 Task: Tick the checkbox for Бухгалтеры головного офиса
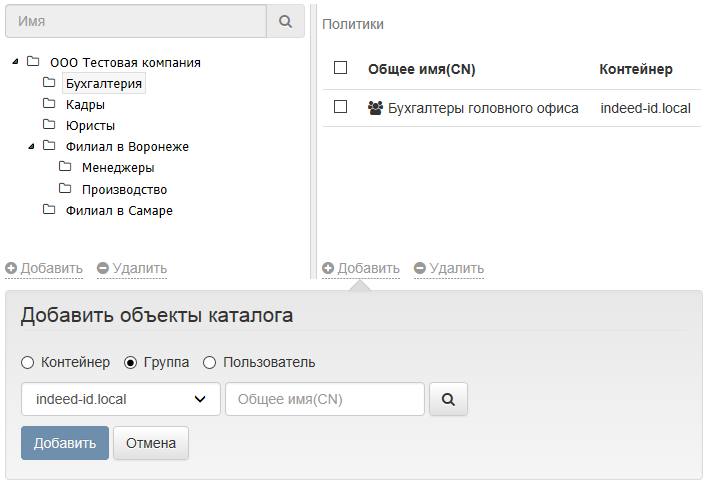pyautogui.click(x=340, y=107)
